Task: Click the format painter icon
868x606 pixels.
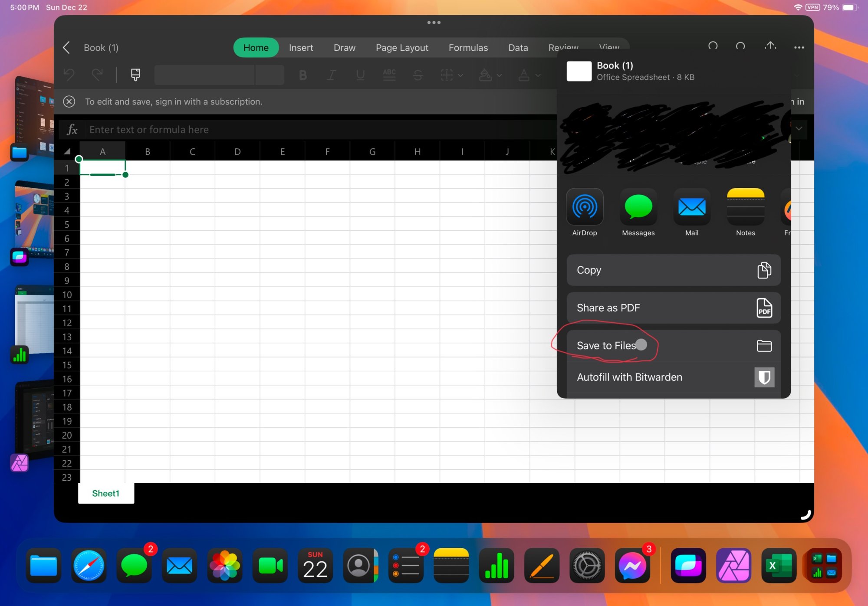Action: click(x=135, y=75)
